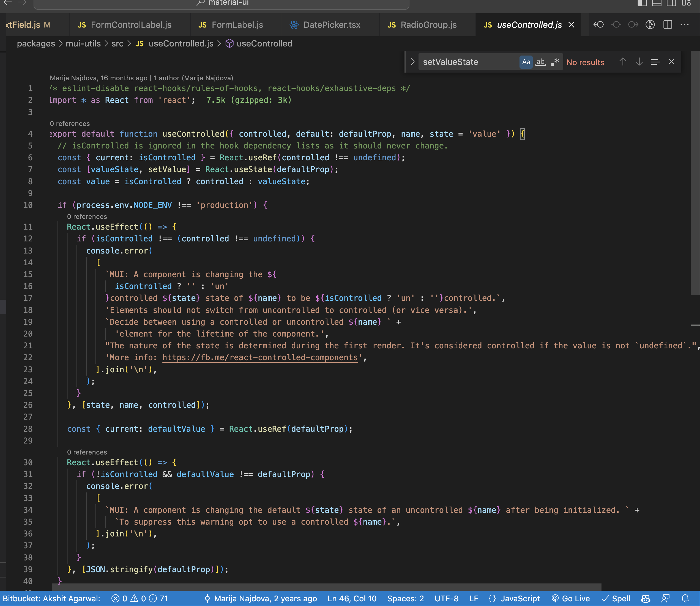Viewport: 700px width, 606px height.
Task: Click mui-utils in the breadcrumb
Action: (x=83, y=44)
